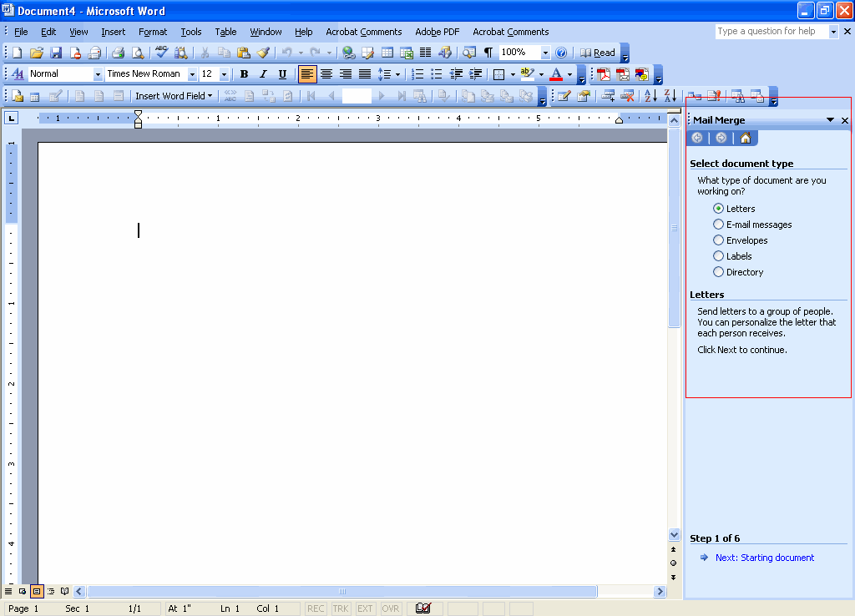Toggle Italic formatting
Image resolution: width=855 pixels, height=616 pixels.
(x=263, y=73)
